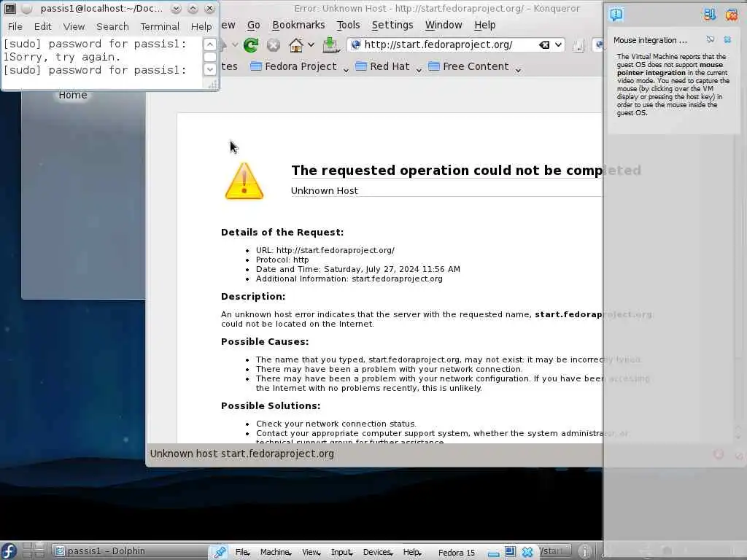Open the terminal File menu

pyautogui.click(x=15, y=27)
